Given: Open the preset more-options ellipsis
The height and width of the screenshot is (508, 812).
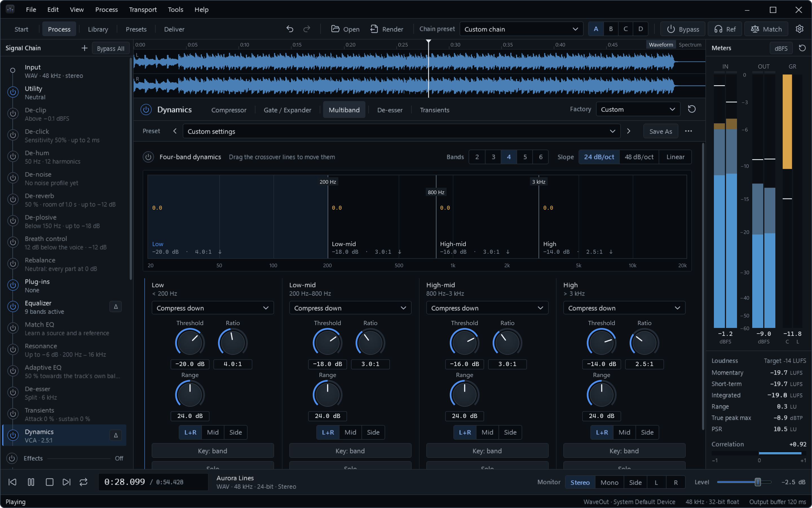Looking at the screenshot, I should click(x=688, y=131).
